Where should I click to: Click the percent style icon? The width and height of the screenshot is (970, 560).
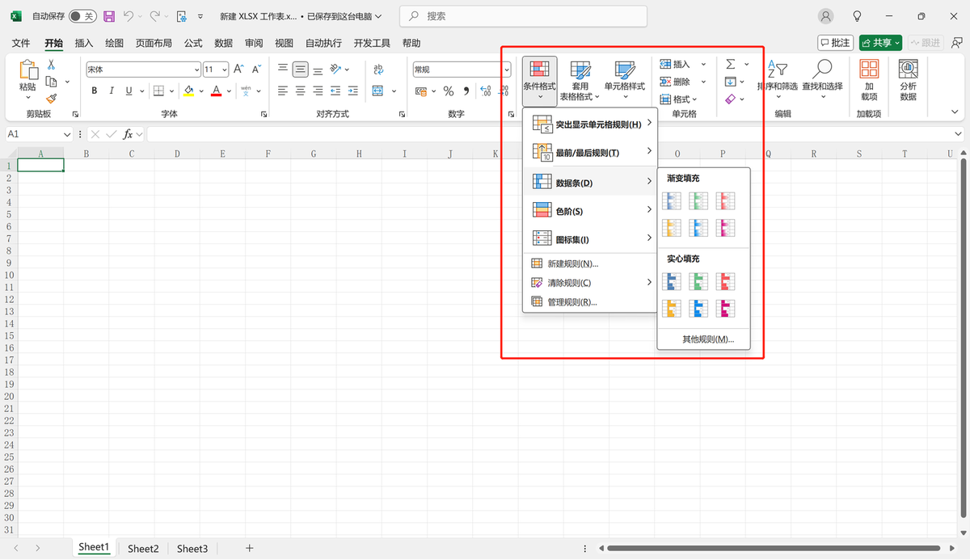click(x=448, y=91)
